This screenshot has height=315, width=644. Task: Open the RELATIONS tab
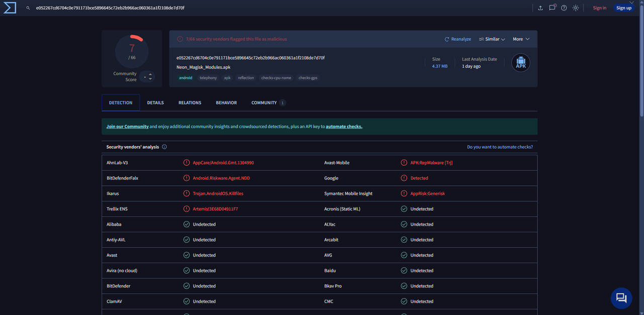(x=190, y=102)
